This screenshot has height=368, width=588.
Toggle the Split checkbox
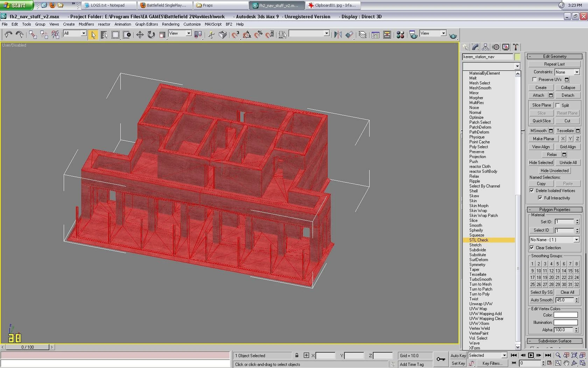point(558,105)
